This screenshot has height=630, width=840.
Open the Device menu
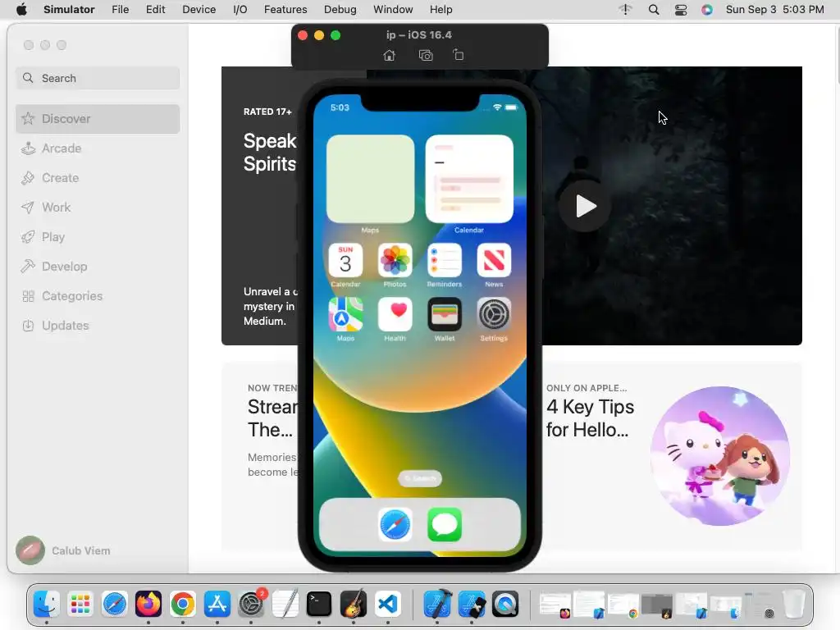pyautogui.click(x=199, y=10)
